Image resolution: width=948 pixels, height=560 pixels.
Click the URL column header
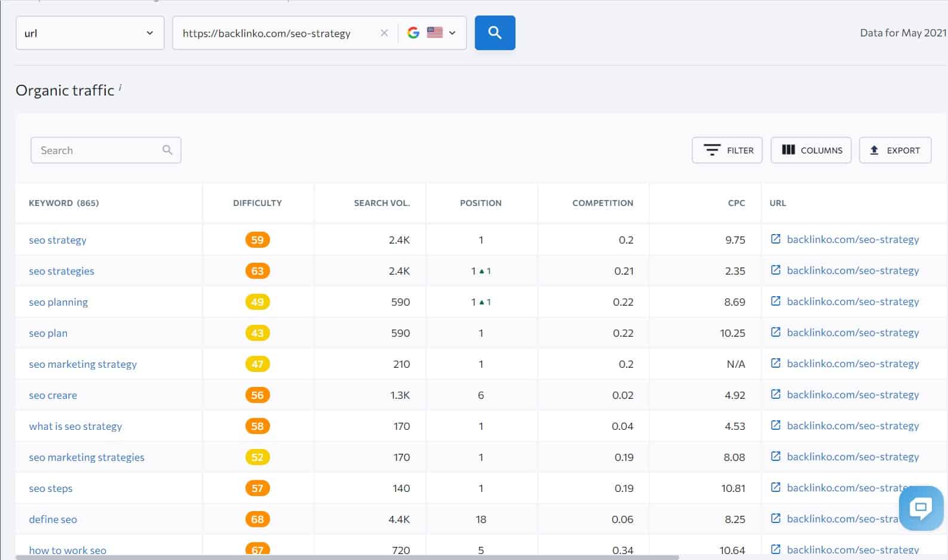(778, 203)
